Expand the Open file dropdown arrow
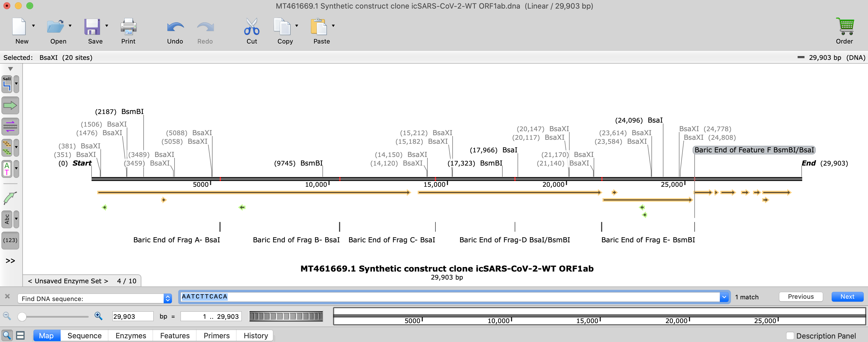The width and height of the screenshot is (868, 342). tap(70, 25)
